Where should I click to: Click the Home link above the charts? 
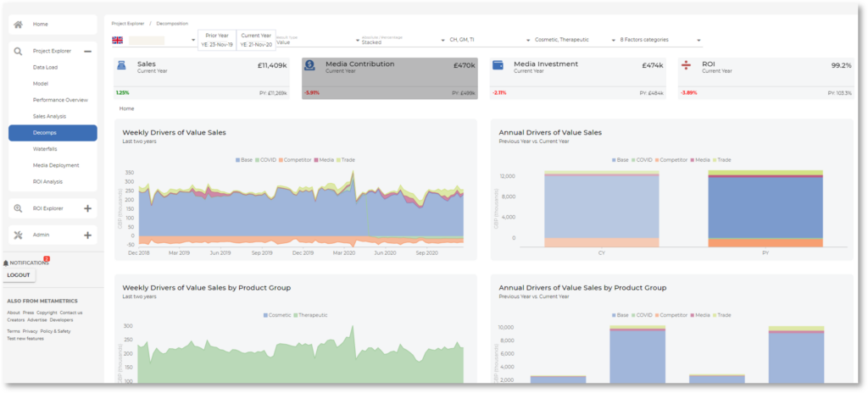[127, 108]
